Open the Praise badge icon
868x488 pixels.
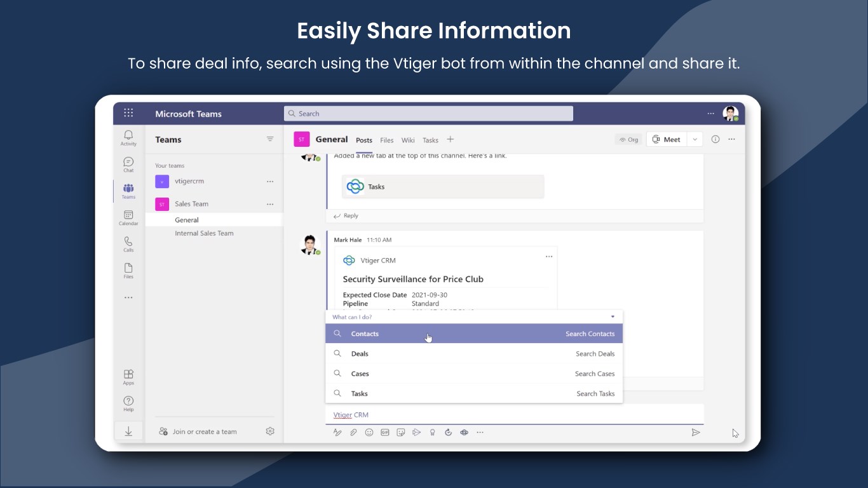click(432, 432)
